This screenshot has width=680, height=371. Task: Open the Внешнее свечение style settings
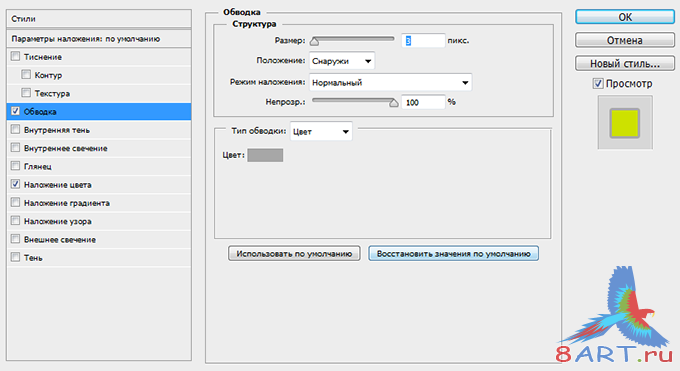(60, 239)
